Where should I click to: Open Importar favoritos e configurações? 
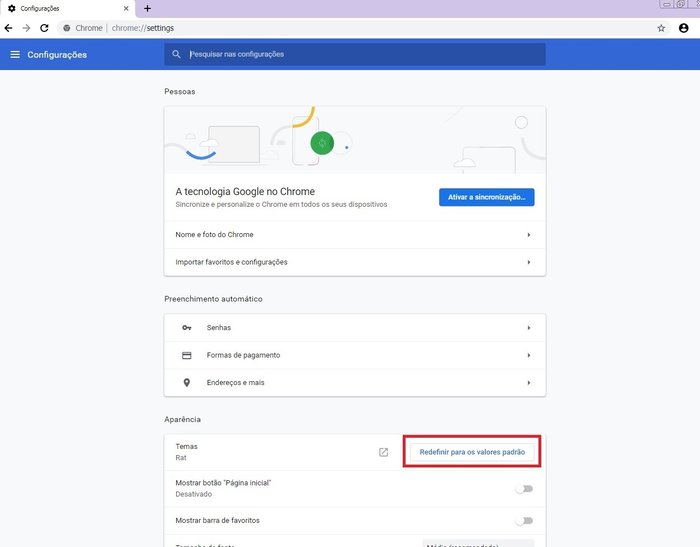(355, 262)
